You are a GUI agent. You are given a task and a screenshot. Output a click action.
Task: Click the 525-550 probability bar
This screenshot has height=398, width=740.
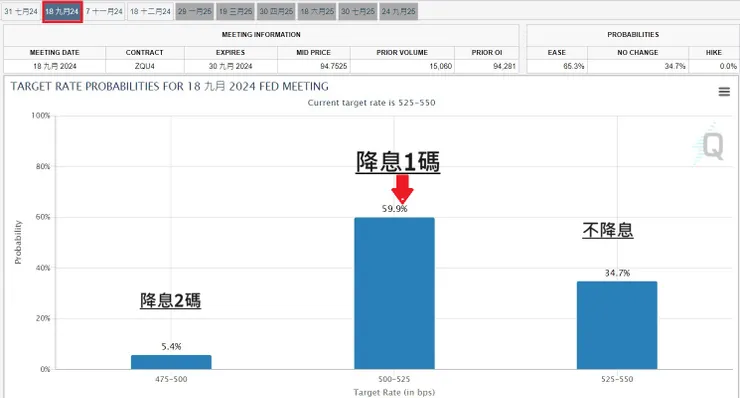pyautogui.click(x=617, y=325)
